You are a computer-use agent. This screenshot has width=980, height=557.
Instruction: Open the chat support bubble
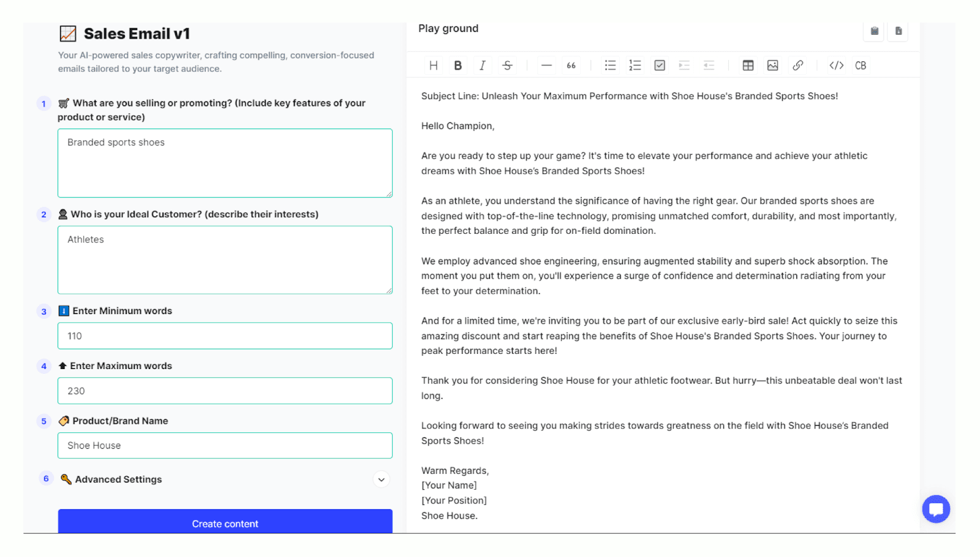936,509
